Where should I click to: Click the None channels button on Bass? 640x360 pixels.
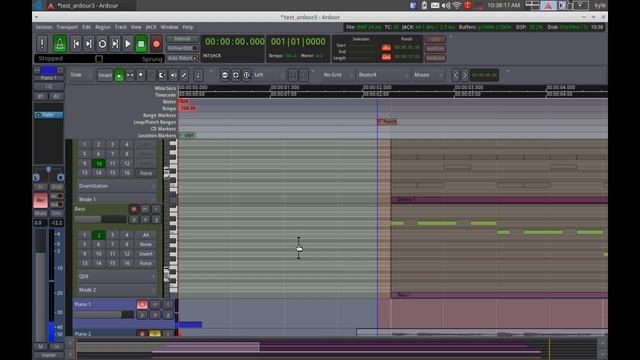[x=146, y=244]
